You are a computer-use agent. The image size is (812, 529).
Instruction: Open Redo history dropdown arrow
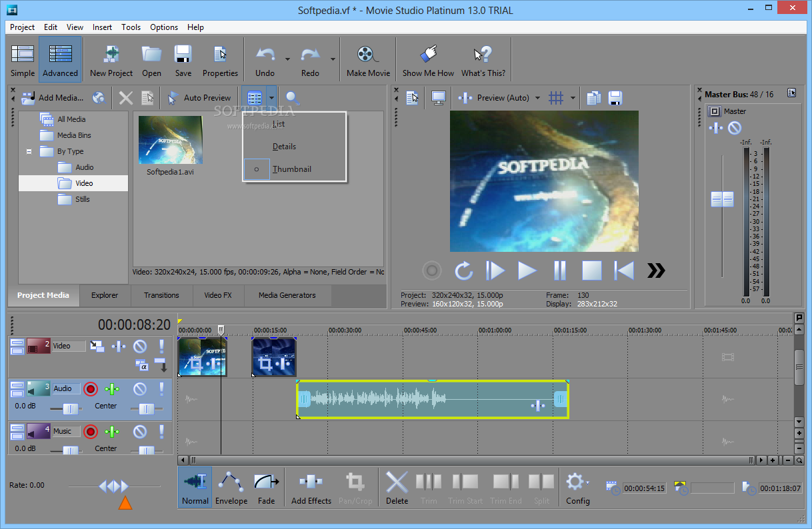coord(333,59)
